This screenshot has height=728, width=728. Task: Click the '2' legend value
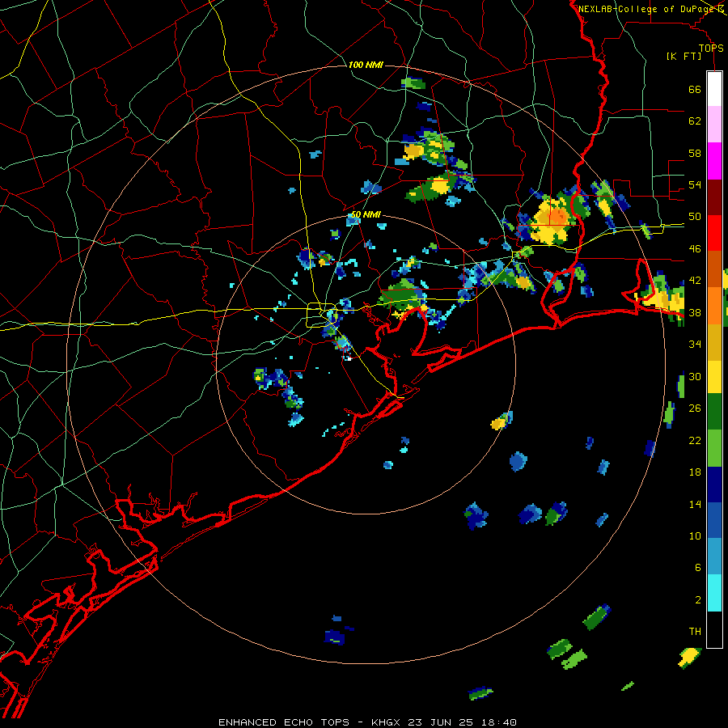point(698,600)
